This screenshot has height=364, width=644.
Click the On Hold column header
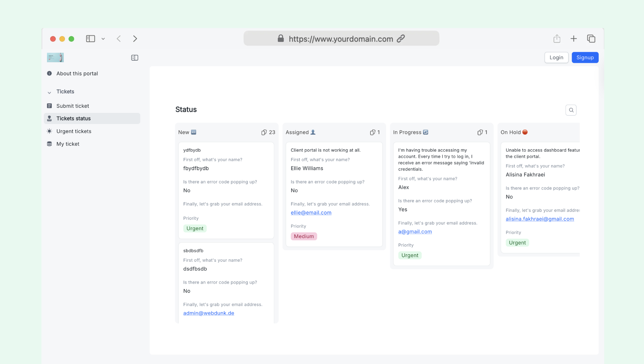pyautogui.click(x=539, y=132)
